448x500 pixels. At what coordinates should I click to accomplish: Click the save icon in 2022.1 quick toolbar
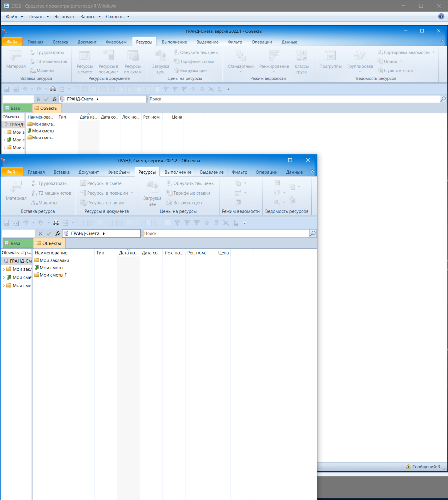click(x=7, y=89)
